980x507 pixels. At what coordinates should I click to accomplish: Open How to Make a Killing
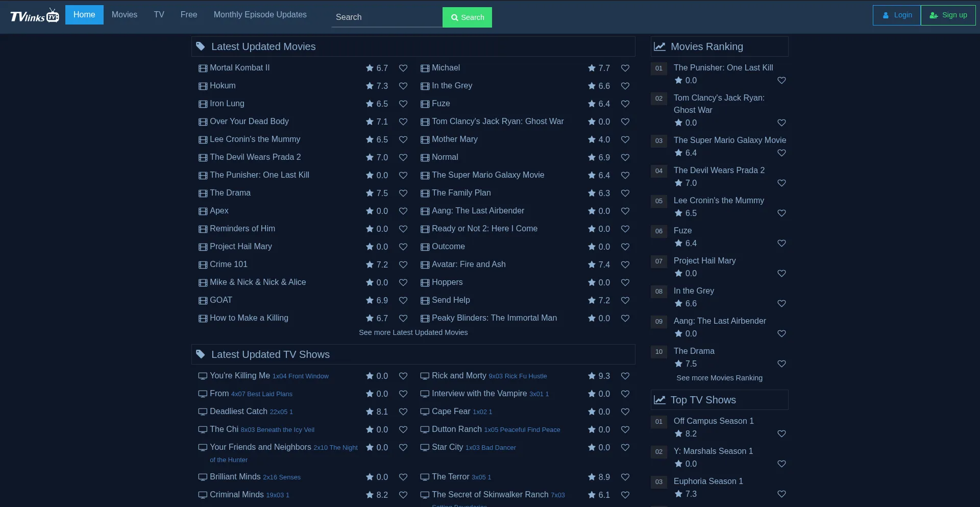point(249,318)
